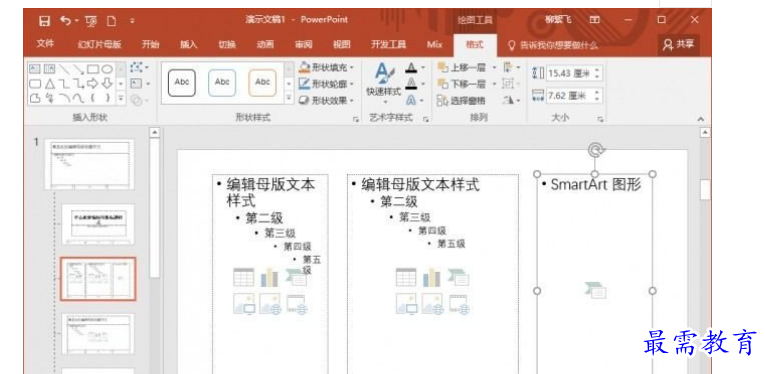Viewport: 765px width, 374px height.
Task: Open the Insert tab
Action: click(x=189, y=44)
